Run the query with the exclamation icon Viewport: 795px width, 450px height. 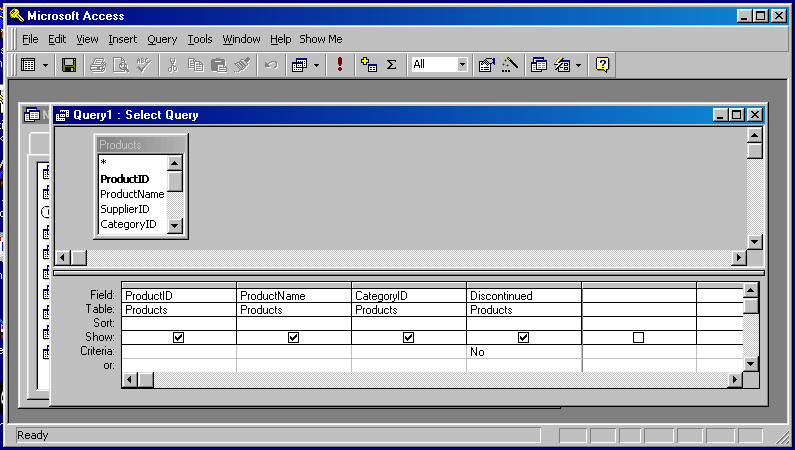point(340,65)
